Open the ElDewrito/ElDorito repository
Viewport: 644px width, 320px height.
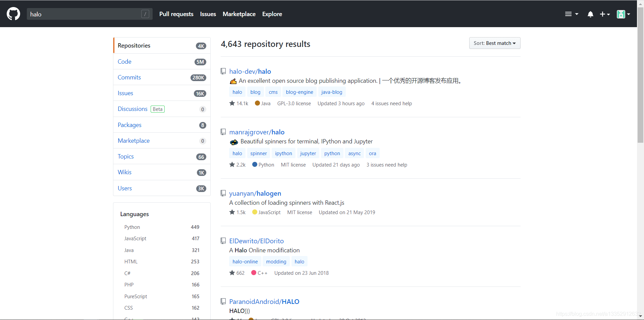[257, 241]
